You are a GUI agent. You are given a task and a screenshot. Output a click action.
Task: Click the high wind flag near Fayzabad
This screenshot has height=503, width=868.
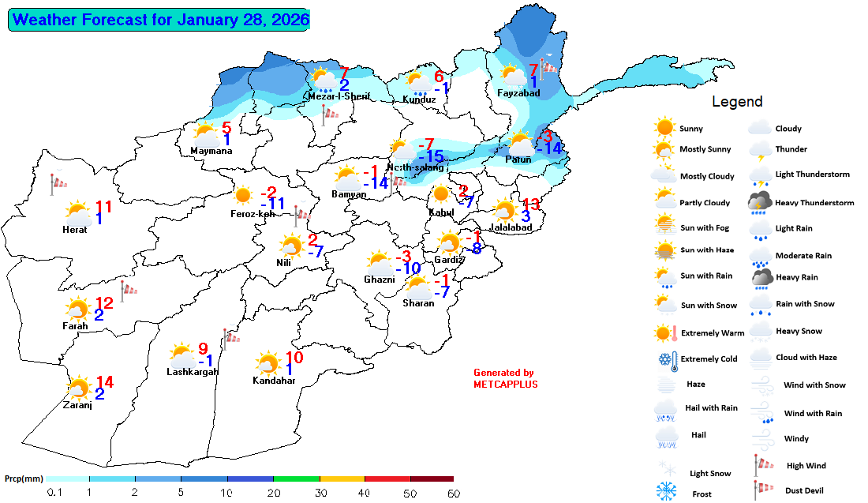pyautogui.click(x=547, y=68)
